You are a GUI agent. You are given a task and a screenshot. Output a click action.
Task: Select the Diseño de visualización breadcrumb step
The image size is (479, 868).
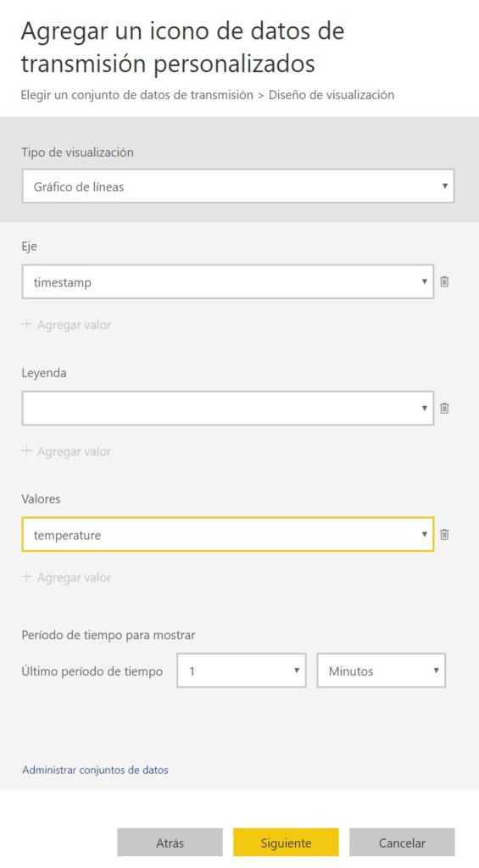tap(331, 95)
